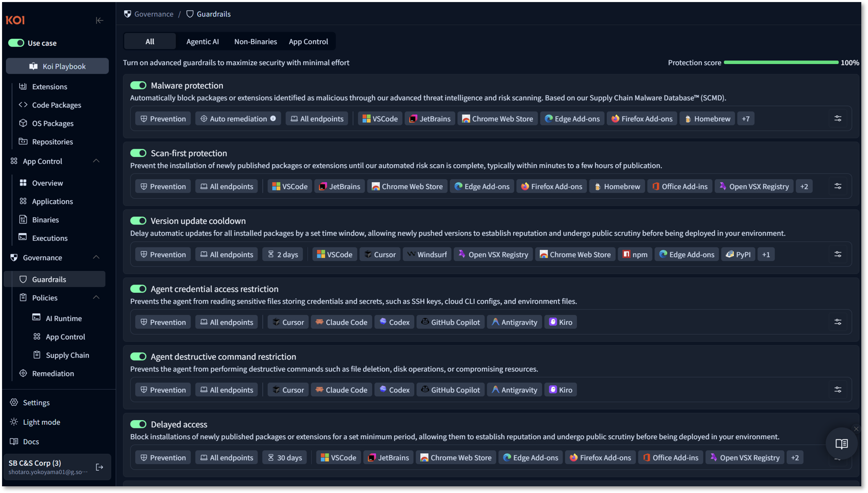Click the Settings gear icon in sidebar
The width and height of the screenshot is (868, 493).
pos(14,403)
